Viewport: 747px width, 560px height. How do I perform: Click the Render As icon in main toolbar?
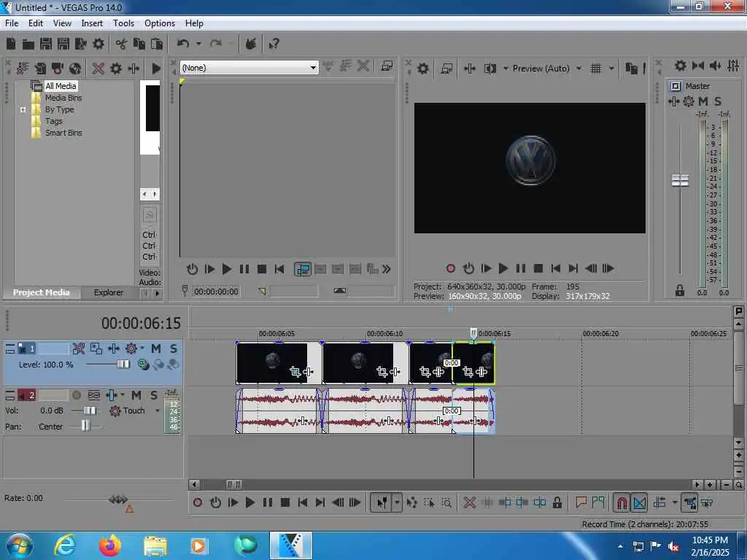coord(80,44)
